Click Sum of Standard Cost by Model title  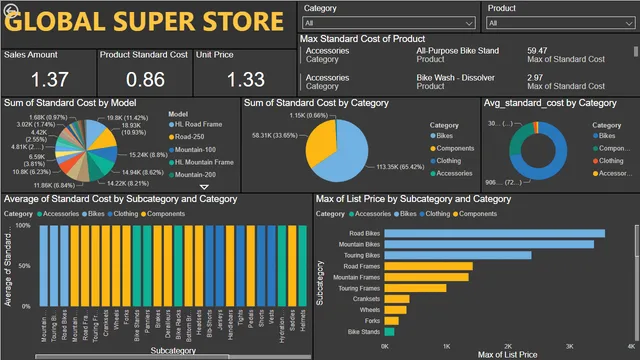tap(70, 103)
